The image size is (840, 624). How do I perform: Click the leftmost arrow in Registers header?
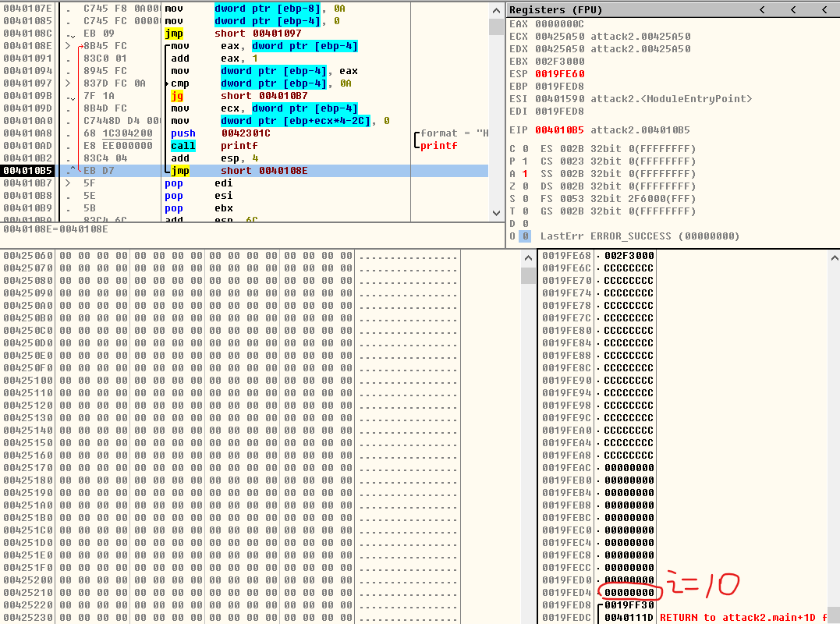(762, 10)
